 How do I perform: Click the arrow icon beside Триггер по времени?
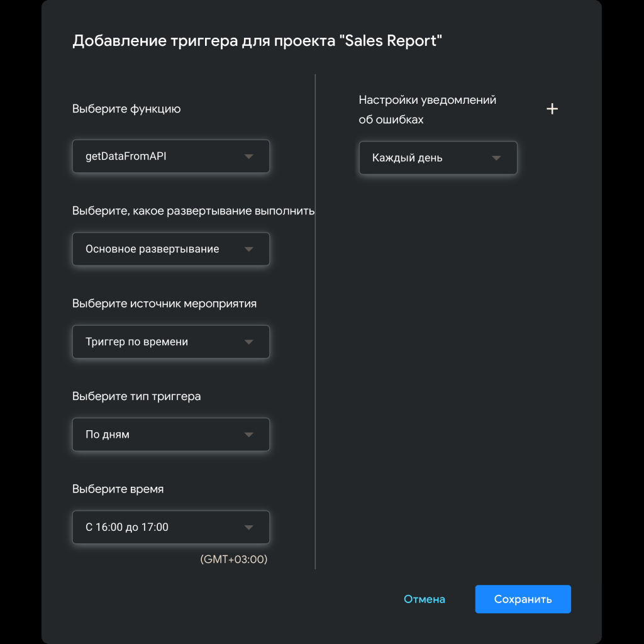click(x=248, y=342)
